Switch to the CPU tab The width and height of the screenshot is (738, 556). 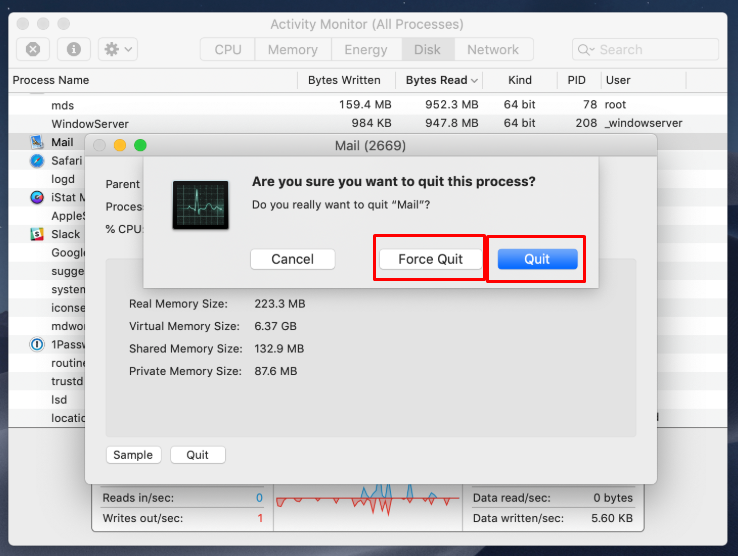pos(228,49)
